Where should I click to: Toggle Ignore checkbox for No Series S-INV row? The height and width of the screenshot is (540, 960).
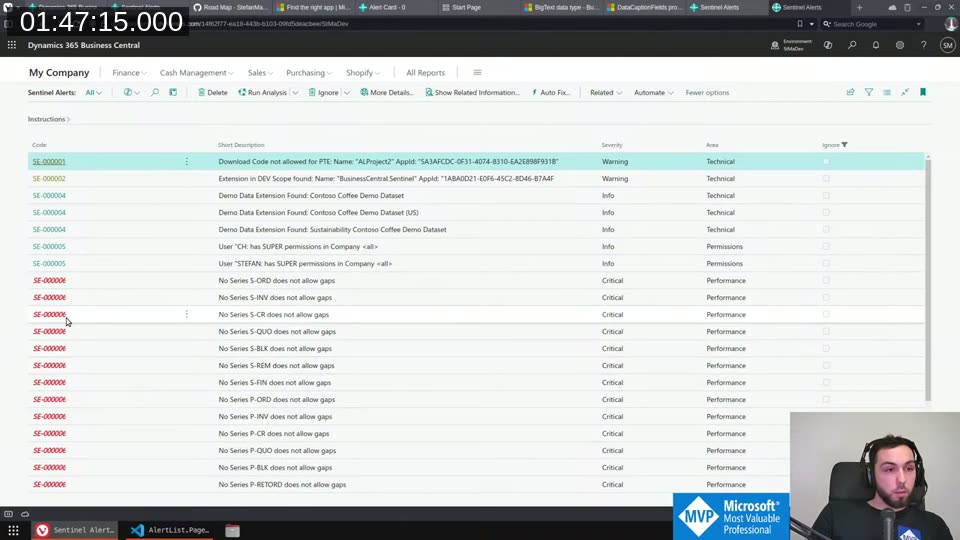coord(826,298)
